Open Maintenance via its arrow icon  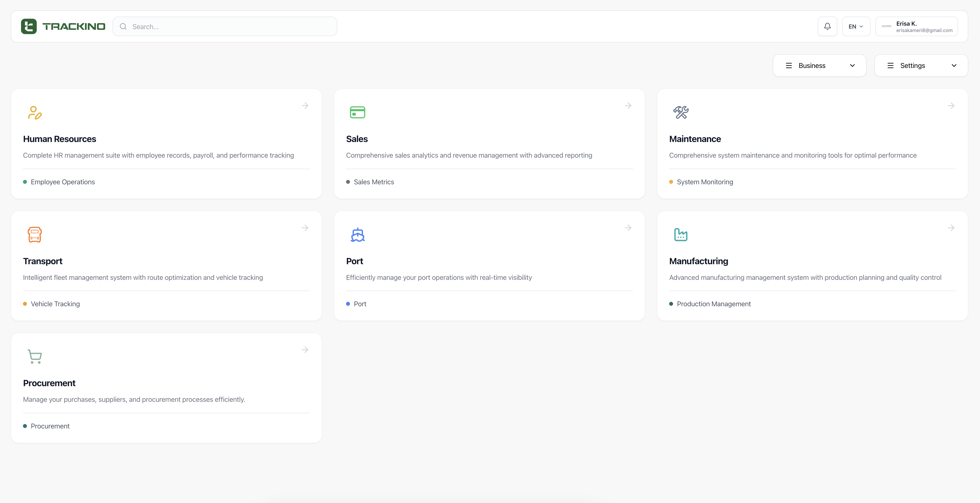[x=951, y=105]
